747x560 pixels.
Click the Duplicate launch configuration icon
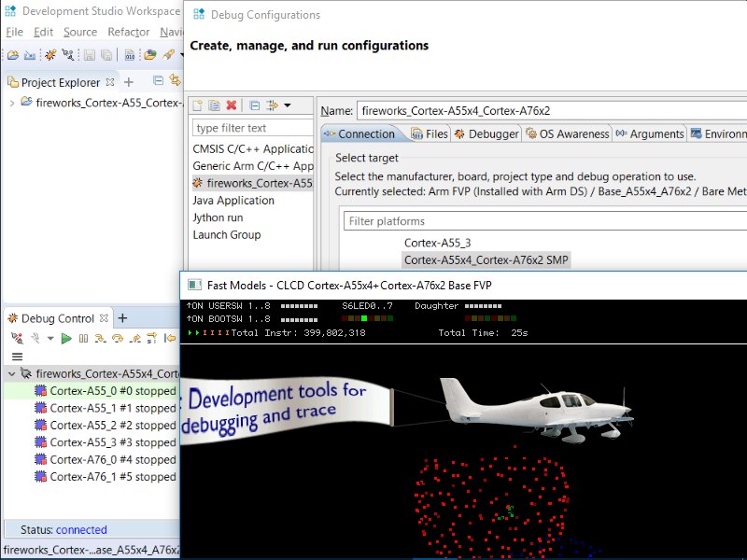214,105
